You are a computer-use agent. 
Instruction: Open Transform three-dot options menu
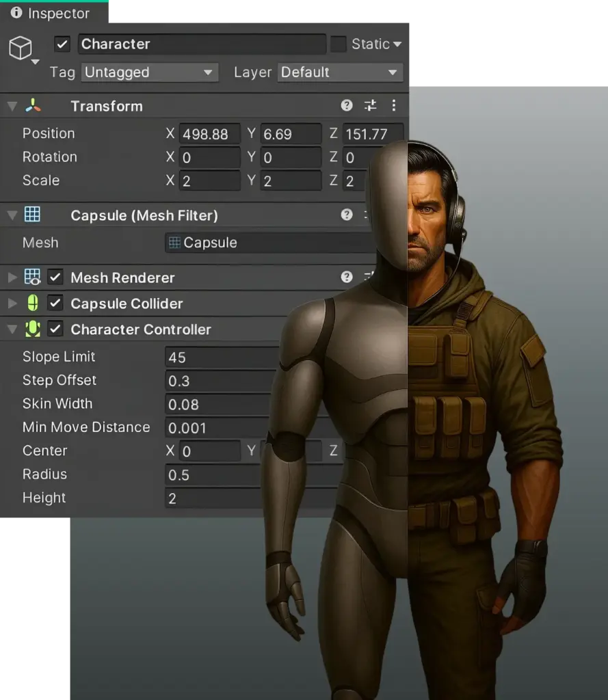393,105
